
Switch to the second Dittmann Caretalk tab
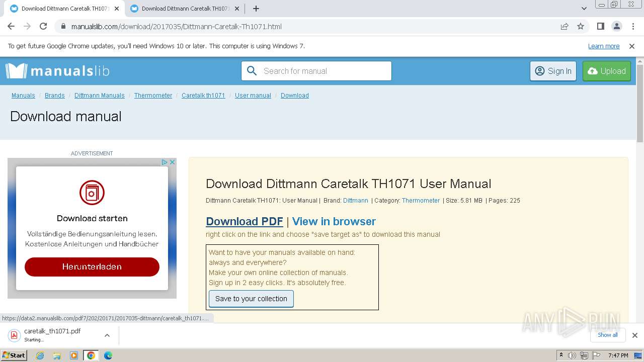pyautogui.click(x=184, y=9)
